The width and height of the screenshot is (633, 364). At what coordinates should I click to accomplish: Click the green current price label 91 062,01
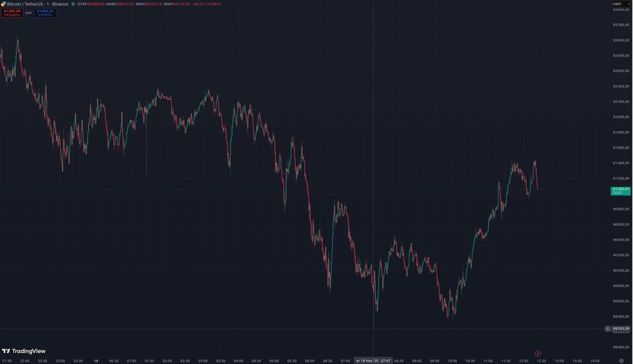(x=621, y=191)
